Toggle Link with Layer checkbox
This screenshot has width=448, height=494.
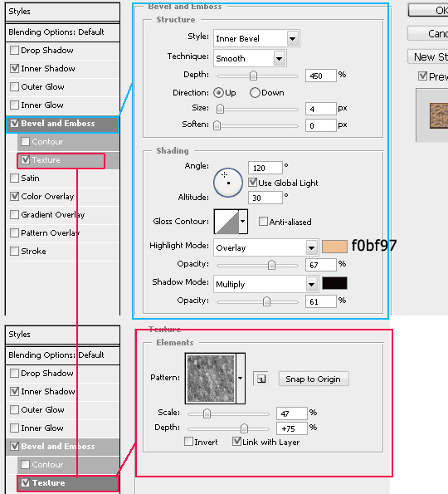[236, 442]
